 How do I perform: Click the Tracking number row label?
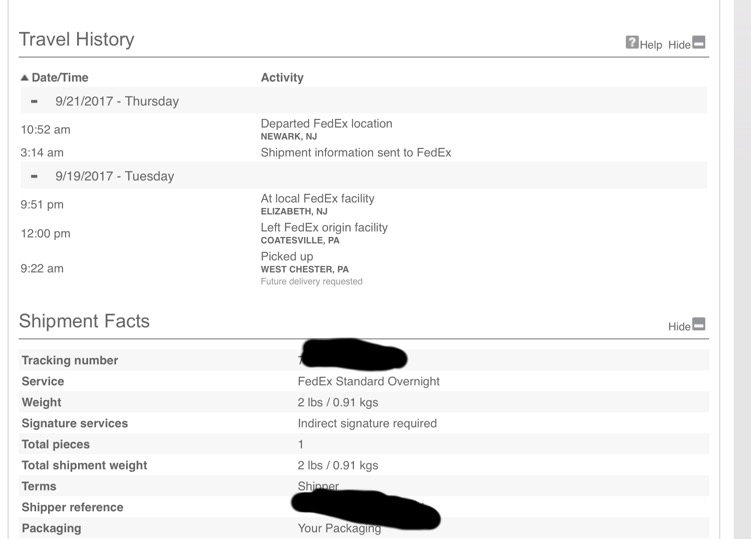pos(70,360)
